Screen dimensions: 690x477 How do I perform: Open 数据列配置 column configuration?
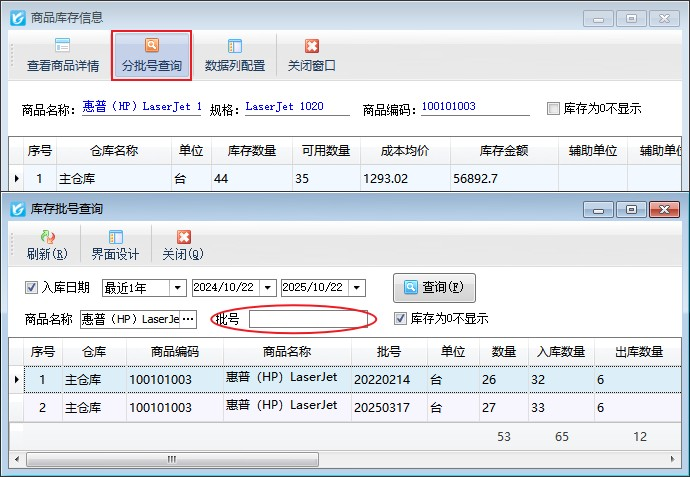coord(235,46)
